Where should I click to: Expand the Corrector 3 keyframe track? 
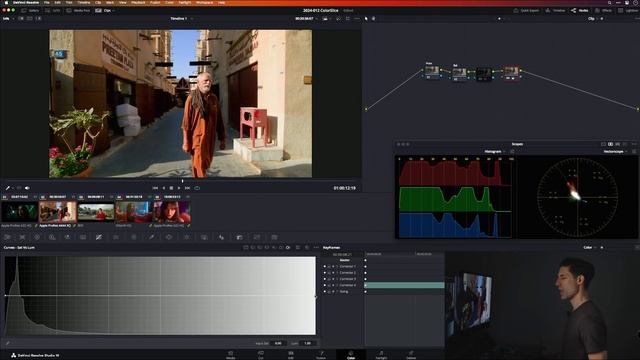[x=337, y=279]
